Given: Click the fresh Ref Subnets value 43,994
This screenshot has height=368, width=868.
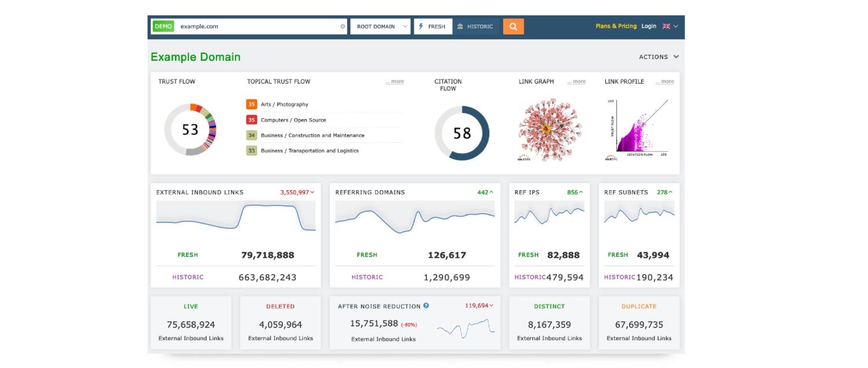Looking at the screenshot, I should (x=653, y=255).
